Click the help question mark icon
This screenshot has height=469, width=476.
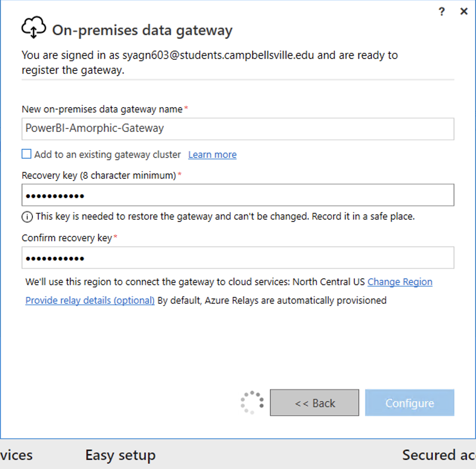tap(441, 12)
